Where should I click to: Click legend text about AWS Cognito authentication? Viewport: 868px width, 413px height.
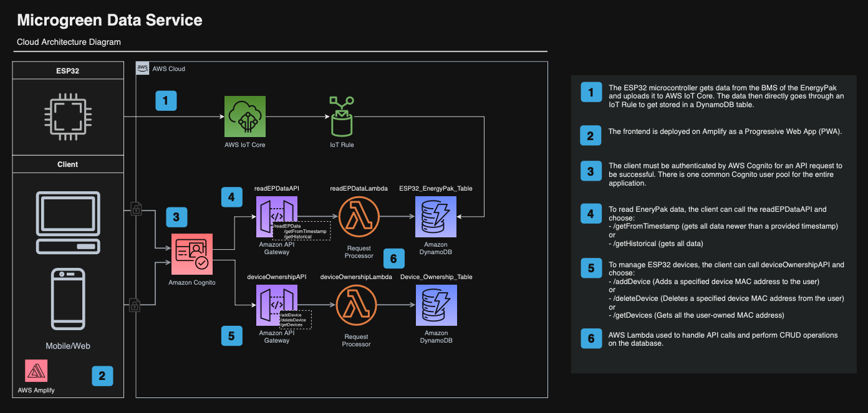(725, 174)
